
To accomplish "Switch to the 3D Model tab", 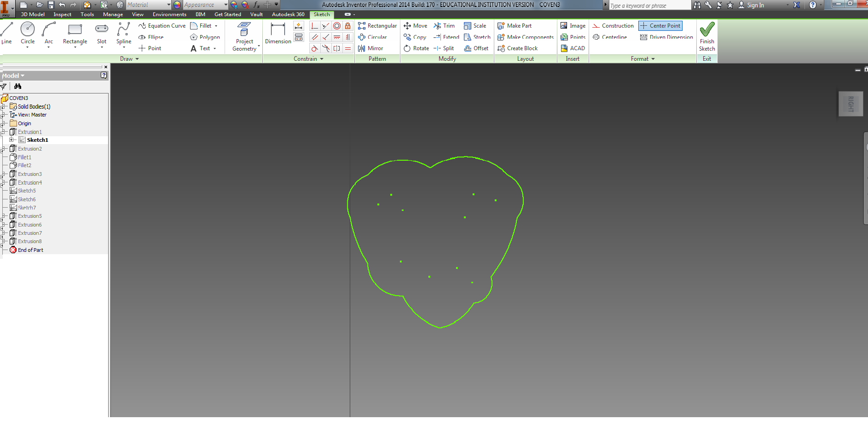I will (33, 14).
